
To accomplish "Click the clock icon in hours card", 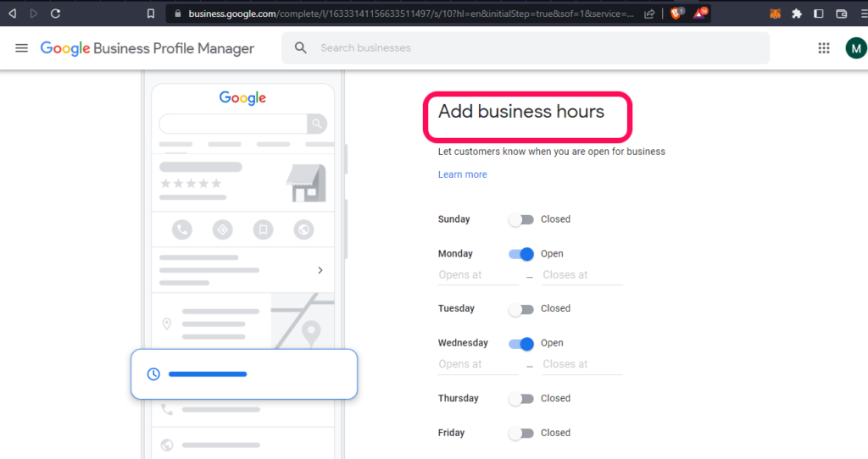I will pyautogui.click(x=153, y=374).
